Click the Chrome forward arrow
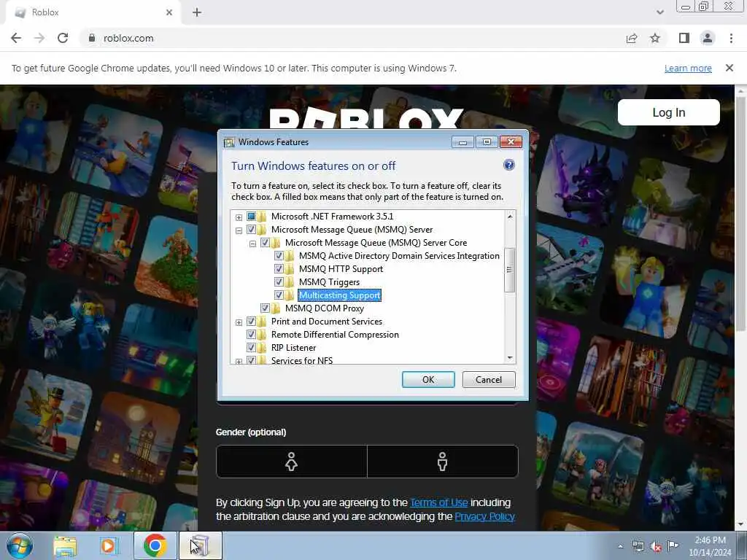The width and height of the screenshot is (747, 560). pos(39,38)
